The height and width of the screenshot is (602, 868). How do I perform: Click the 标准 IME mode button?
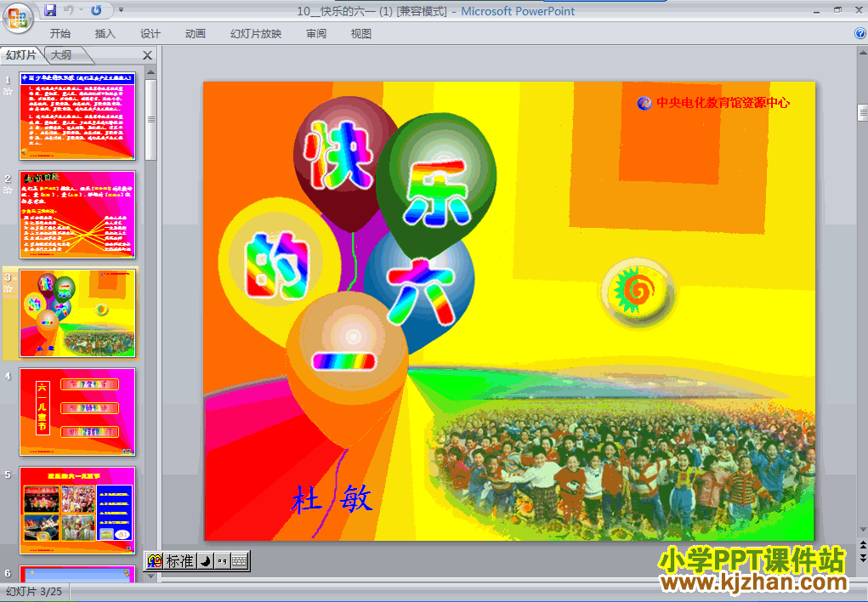coord(180,561)
